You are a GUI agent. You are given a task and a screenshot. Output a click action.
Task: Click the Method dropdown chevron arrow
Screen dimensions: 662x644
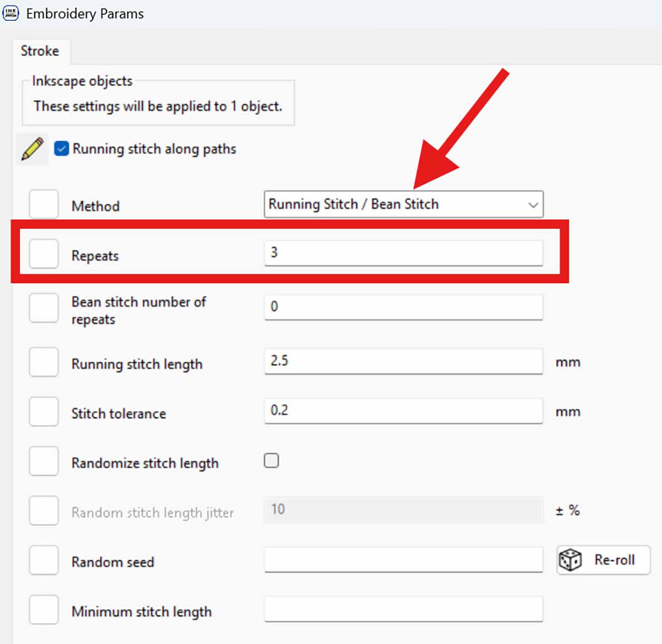(532, 205)
